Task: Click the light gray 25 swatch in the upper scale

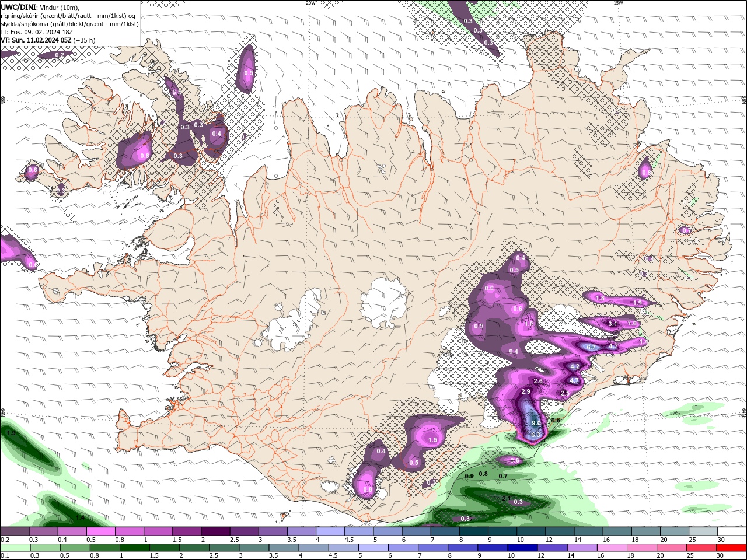Action: click(x=704, y=531)
